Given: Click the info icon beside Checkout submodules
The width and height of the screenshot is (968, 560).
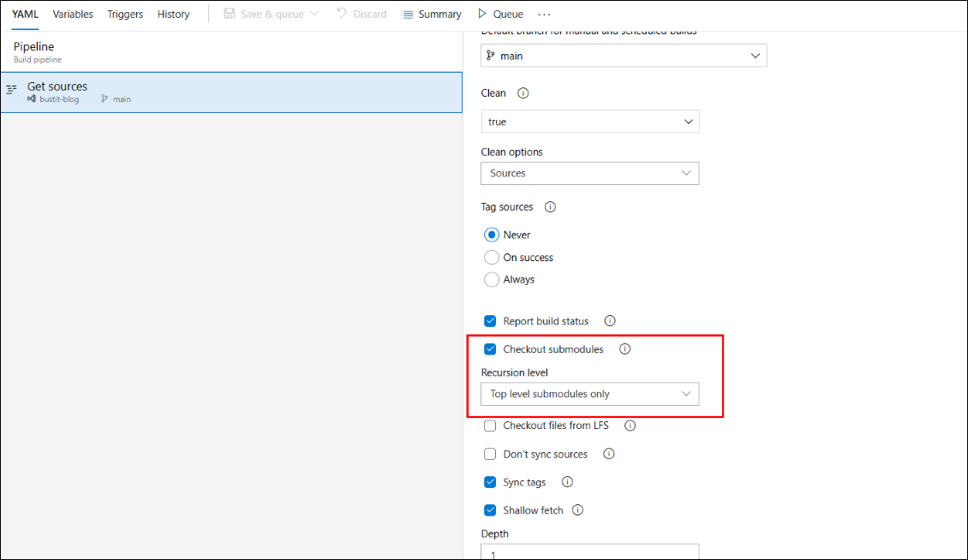Looking at the screenshot, I should [624, 349].
